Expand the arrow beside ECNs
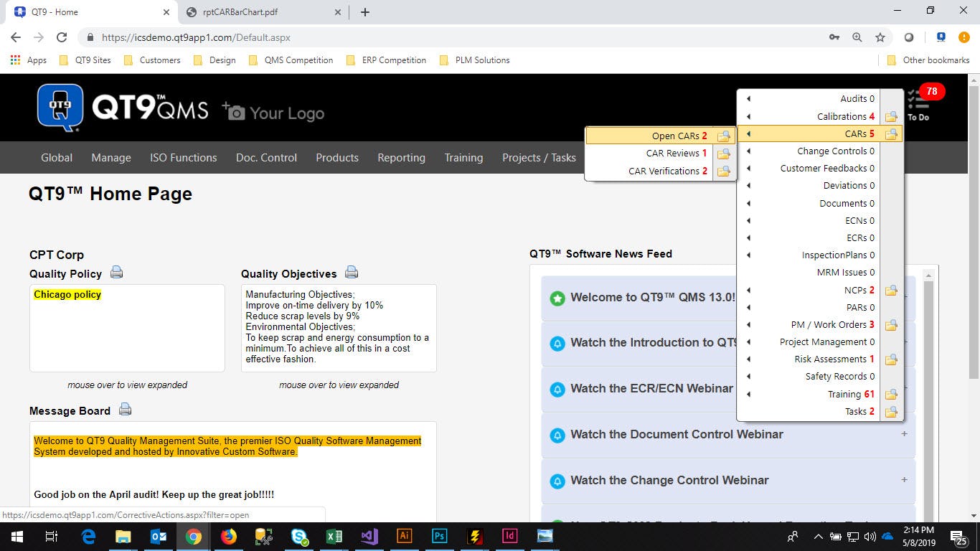The width and height of the screenshot is (980, 551). (748, 220)
